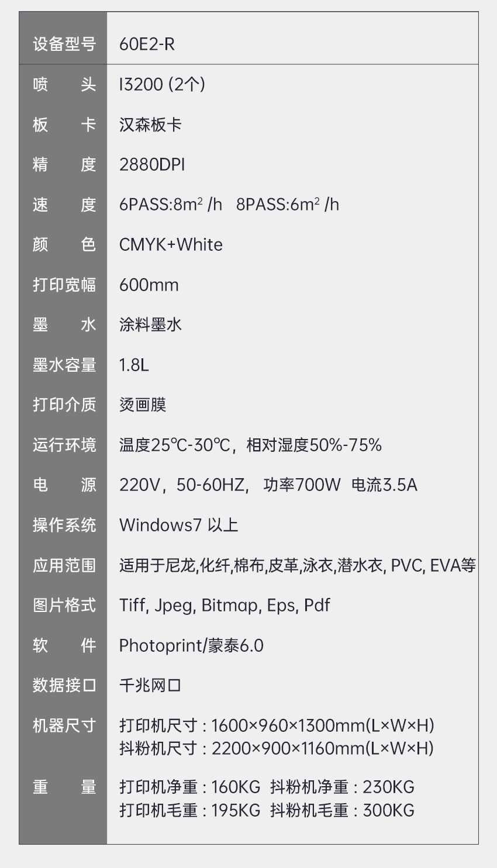This screenshot has width=497, height=868.
Task: Select the CMYK+White color value
Action: coord(171,244)
